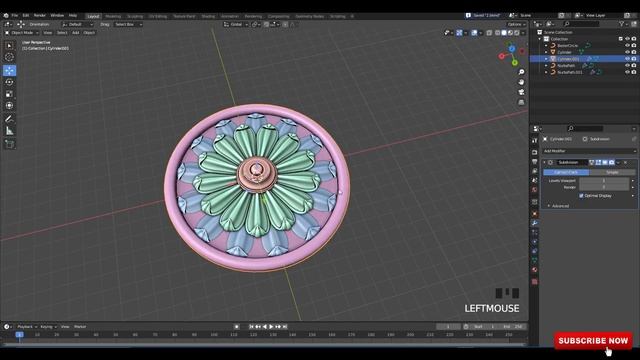The height and width of the screenshot is (360, 640).
Task: Open the Render properties tab icon
Action: point(535,152)
